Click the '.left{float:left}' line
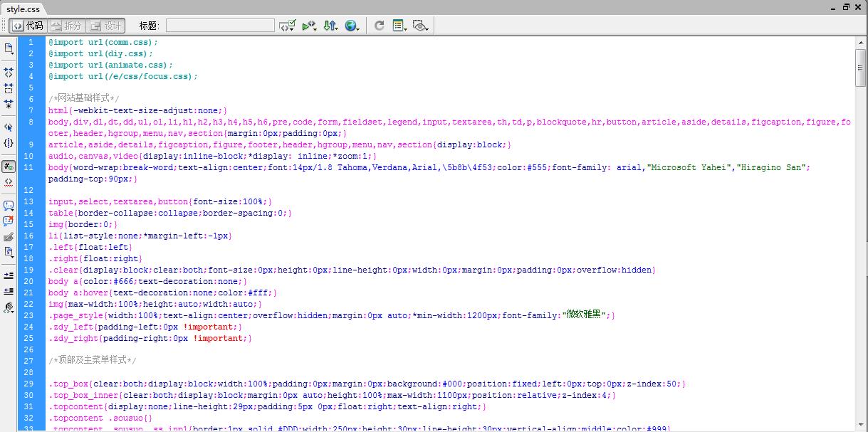Image resolution: width=868 pixels, height=432 pixels. pyautogui.click(x=90, y=247)
